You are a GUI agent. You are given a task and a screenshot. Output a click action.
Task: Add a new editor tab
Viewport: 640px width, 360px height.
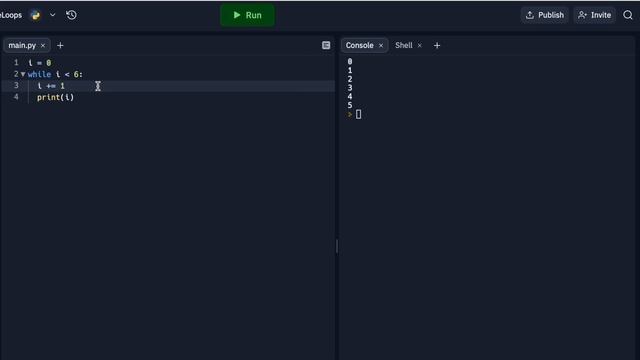click(x=60, y=45)
